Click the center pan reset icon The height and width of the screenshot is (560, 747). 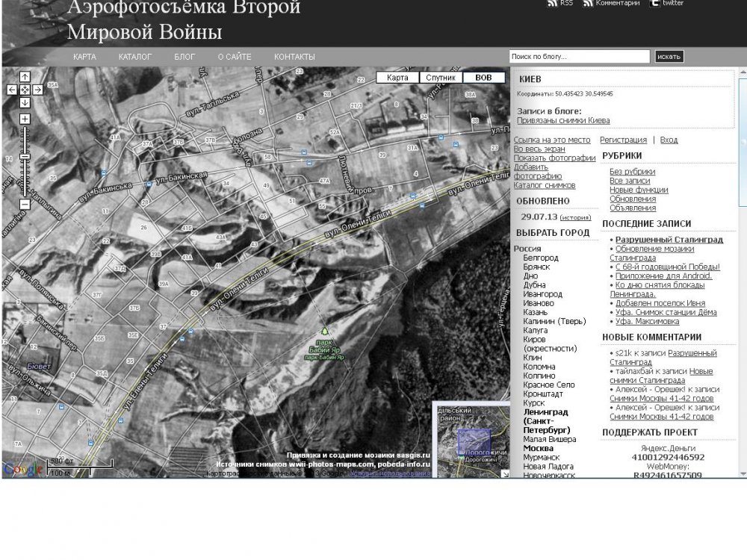pos(25,90)
